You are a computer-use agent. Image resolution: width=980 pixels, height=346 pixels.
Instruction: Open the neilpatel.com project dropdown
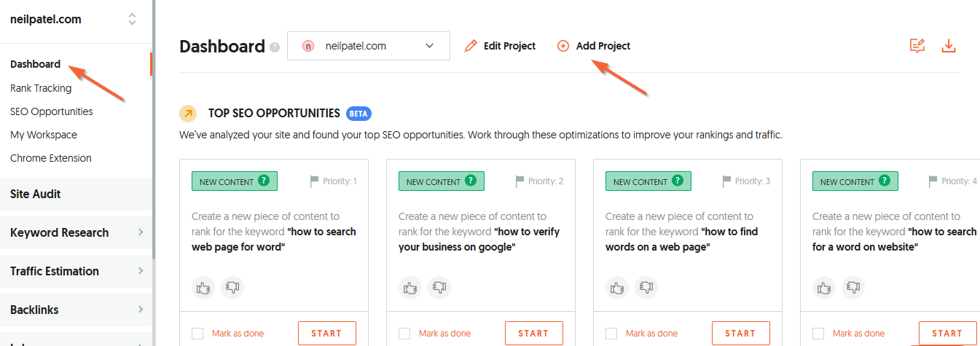click(368, 46)
